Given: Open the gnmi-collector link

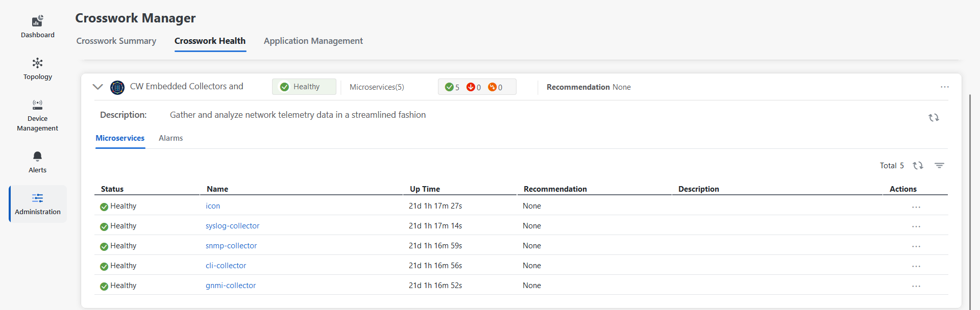Looking at the screenshot, I should click(x=231, y=286).
